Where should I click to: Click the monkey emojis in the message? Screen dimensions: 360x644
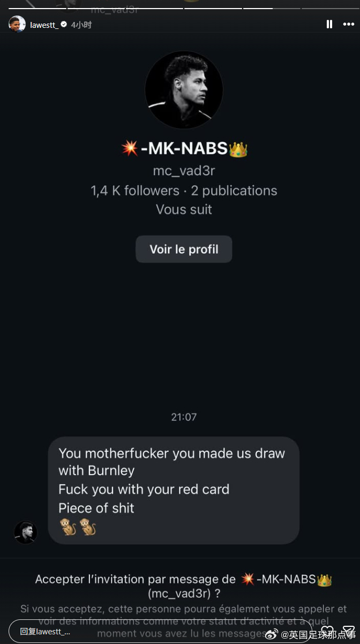tap(78, 527)
